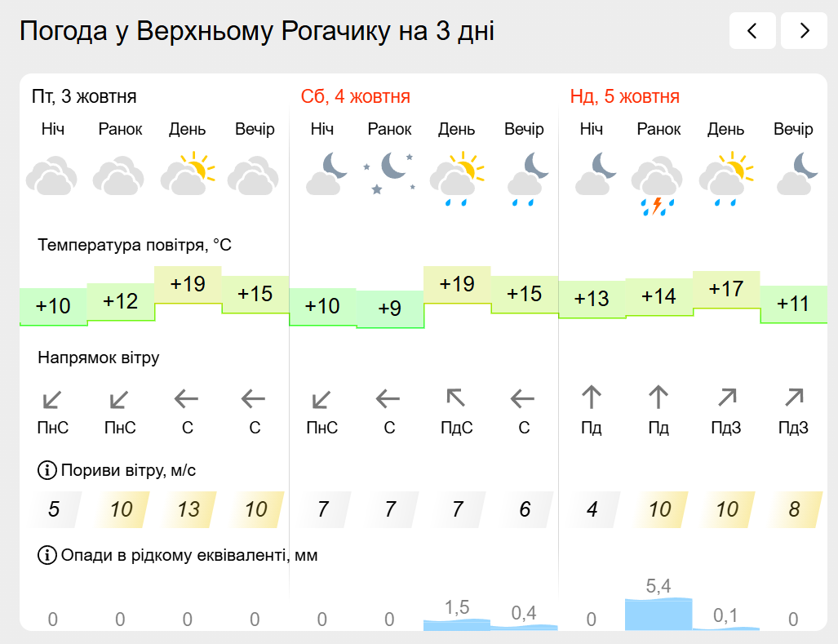This screenshot has height=644, width=838.
Task: Click Sunday morning 5,4 mm precipitation bar
Action: click(658, 613)
